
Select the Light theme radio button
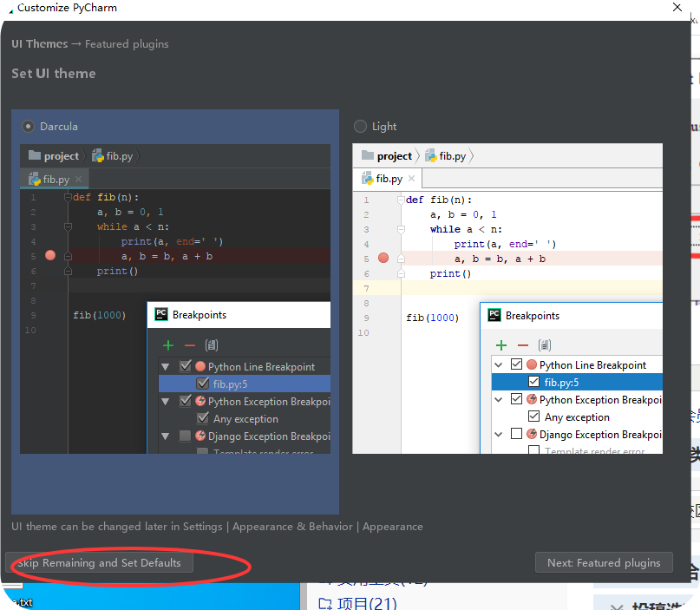tap(360, 127)
